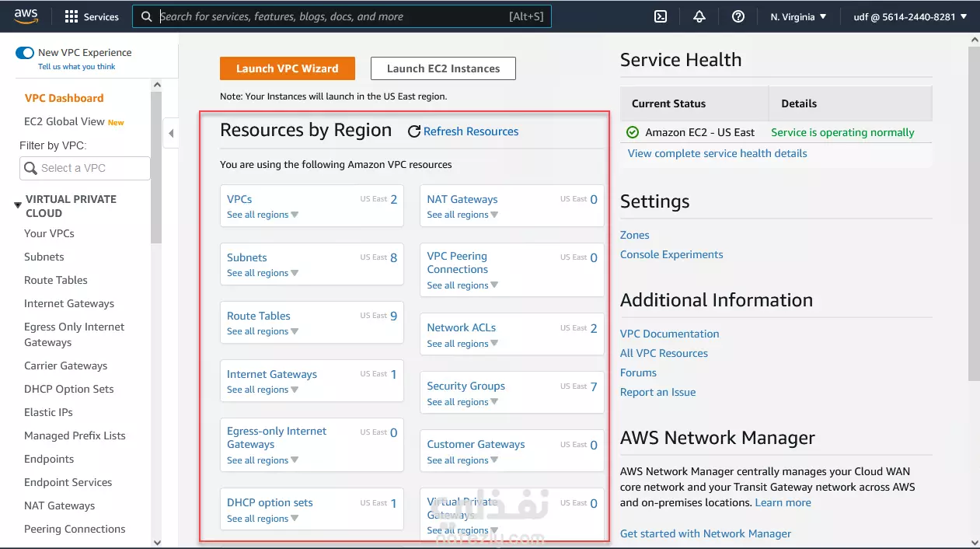The image size is (980, 549).
Task: Collapse the side navigation arrow handle
Action: pyautogui.click(x=171, y=133)
